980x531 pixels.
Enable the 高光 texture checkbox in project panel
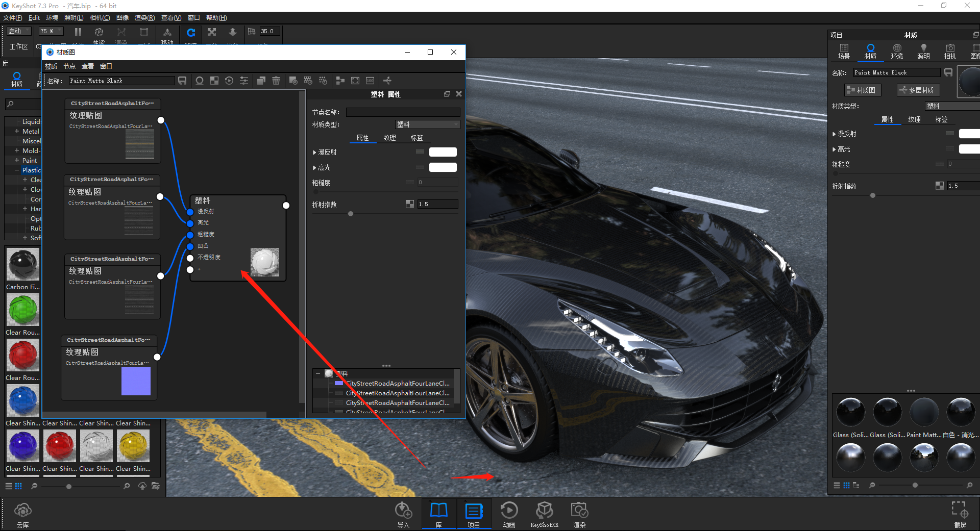tap(950, 149)
